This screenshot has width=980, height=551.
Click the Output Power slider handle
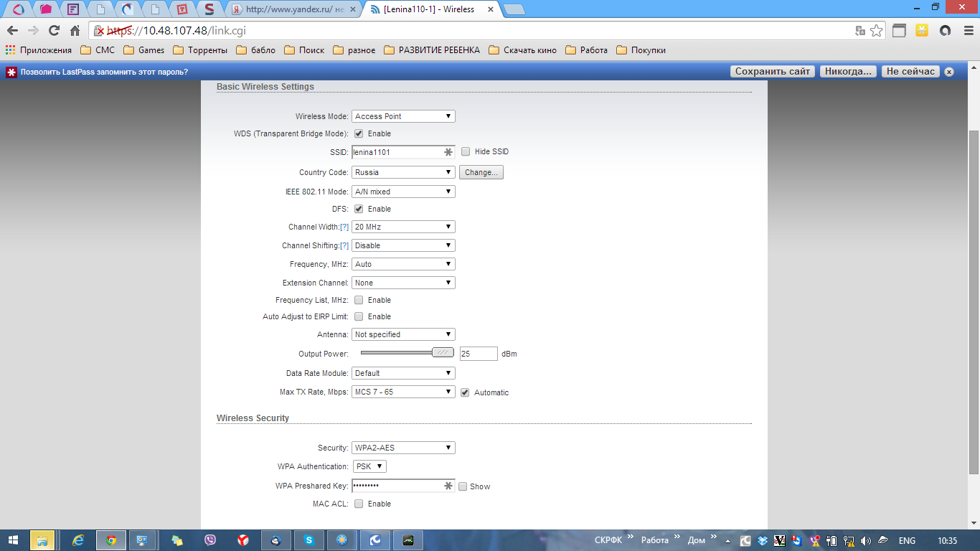pos(443,352)
